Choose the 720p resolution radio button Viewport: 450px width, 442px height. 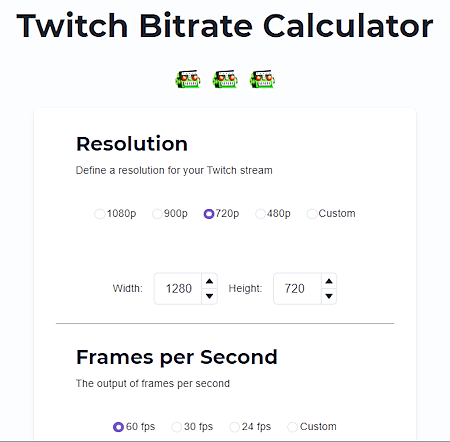click(209, 214)
